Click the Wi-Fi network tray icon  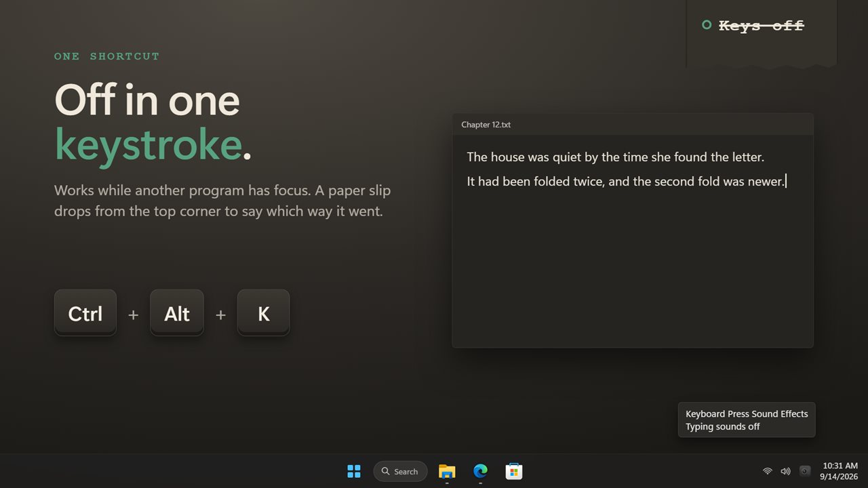[x=768, y=471]
